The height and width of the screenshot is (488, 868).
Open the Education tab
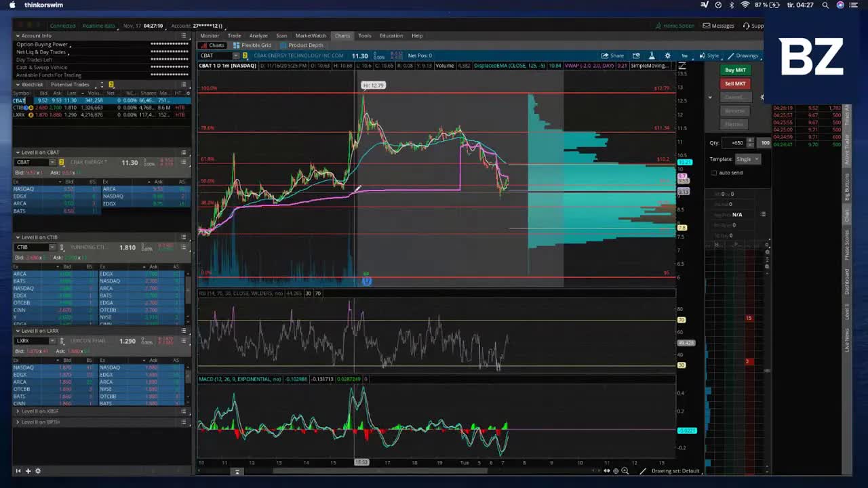pyautogui.click(x=391, y=35)
